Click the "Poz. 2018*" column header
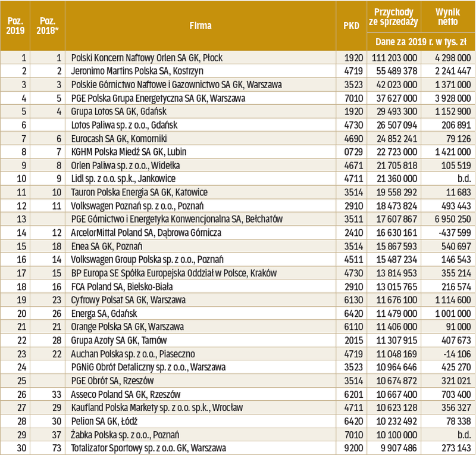Image resolution: width=476 pixels, height=455 pixels. pyautogui.click(x=48, y=26)
